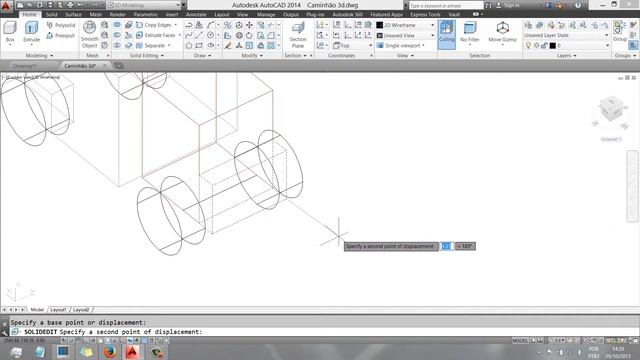Select the Line tool in Draw panel
This screenshot has width=640, height=360.
199,36
